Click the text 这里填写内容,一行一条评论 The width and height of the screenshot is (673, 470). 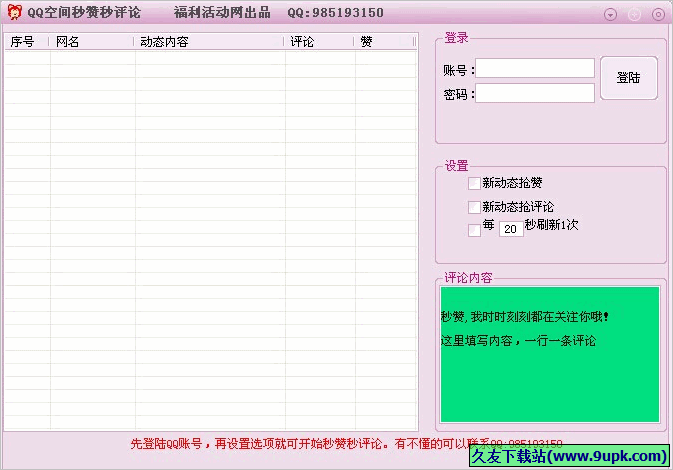(518, 341)
